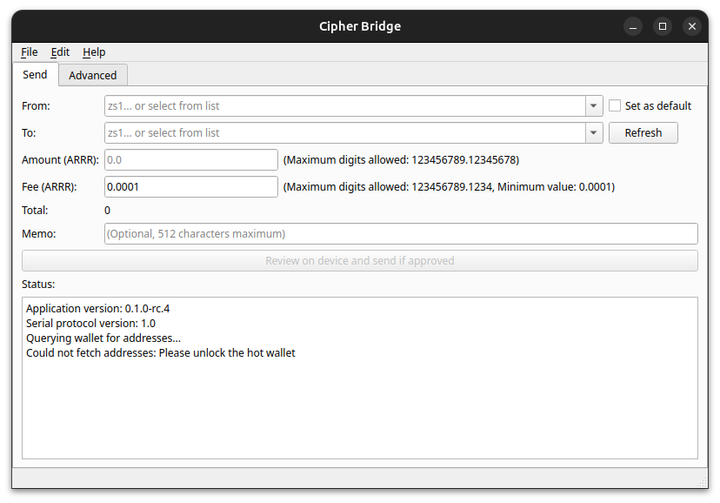This screenshot has height=503, width=720.
Task: Switch to the Advanced tab
Action: 93,75
